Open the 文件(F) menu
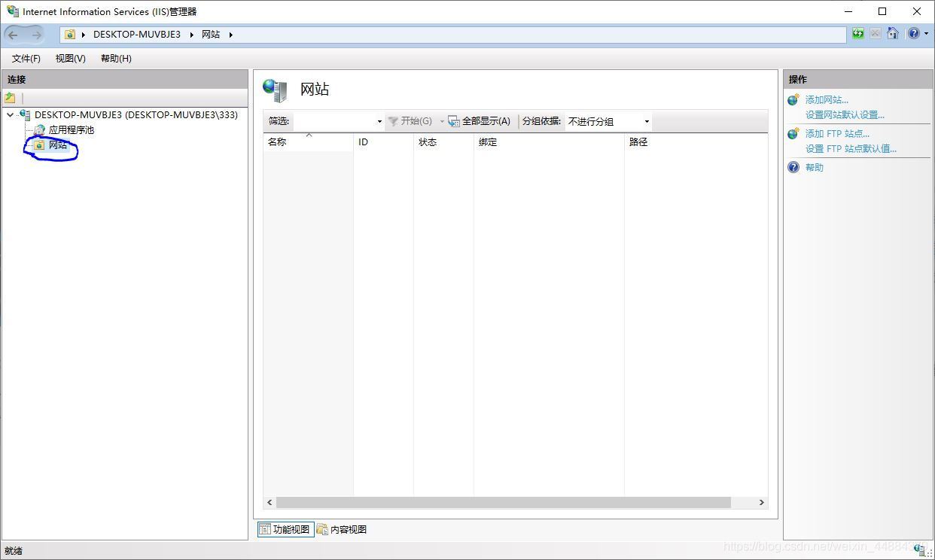Screen dimensions: 935x560 (x=26, y=59)
